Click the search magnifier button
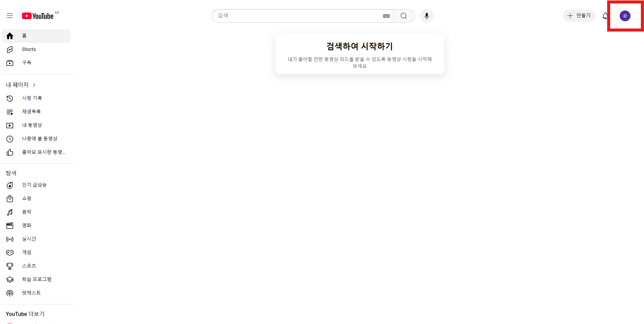The width and height of the screenshot is (644, 324). click(404, 16)
